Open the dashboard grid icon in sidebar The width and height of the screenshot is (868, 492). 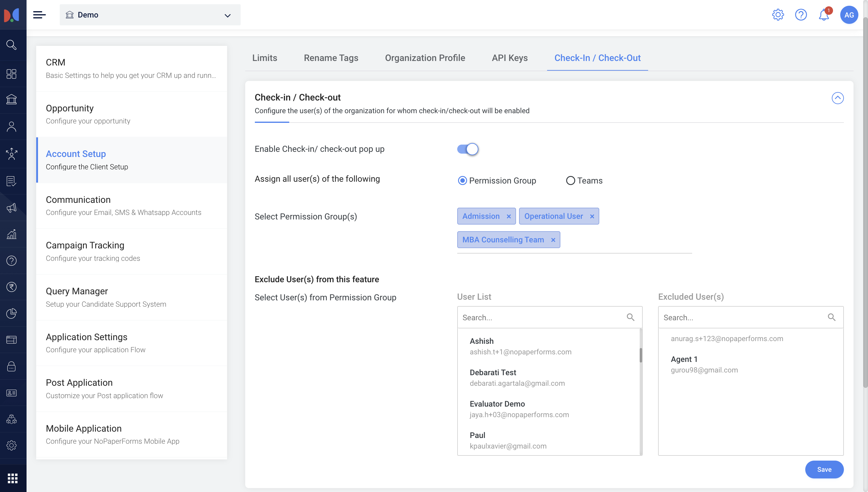coord(11,74)
